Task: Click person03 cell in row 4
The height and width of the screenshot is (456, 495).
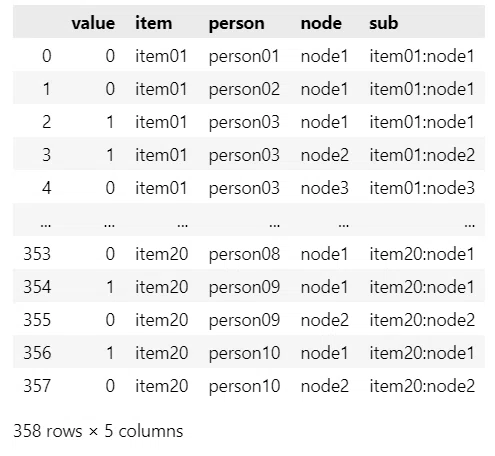Action: (244, 188)
